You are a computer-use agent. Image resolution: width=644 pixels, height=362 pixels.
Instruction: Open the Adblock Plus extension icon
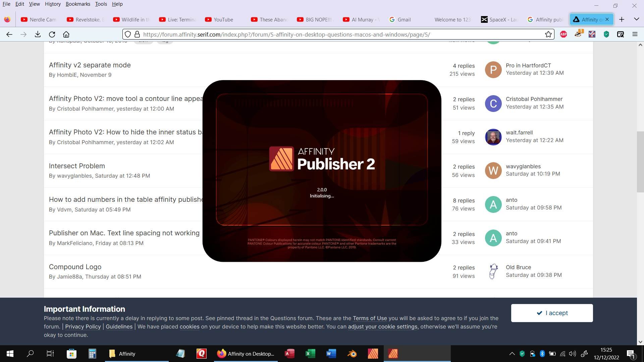click(x=563, y=34)
